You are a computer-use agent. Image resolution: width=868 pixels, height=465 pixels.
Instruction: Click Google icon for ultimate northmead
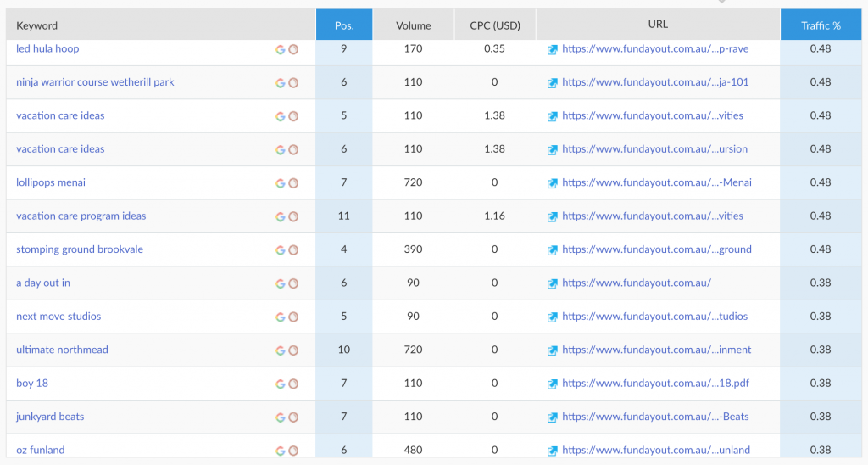(x=280, y=350)
